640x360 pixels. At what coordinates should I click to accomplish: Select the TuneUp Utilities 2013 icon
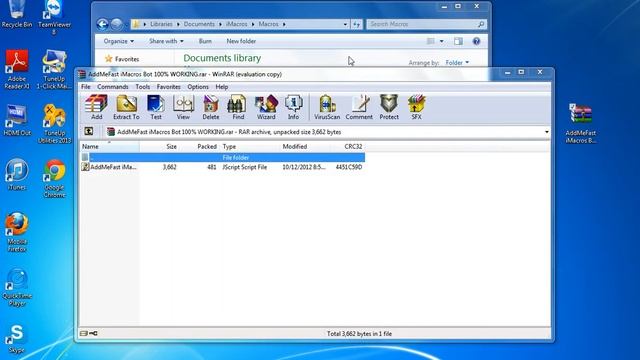click(54, 124)
